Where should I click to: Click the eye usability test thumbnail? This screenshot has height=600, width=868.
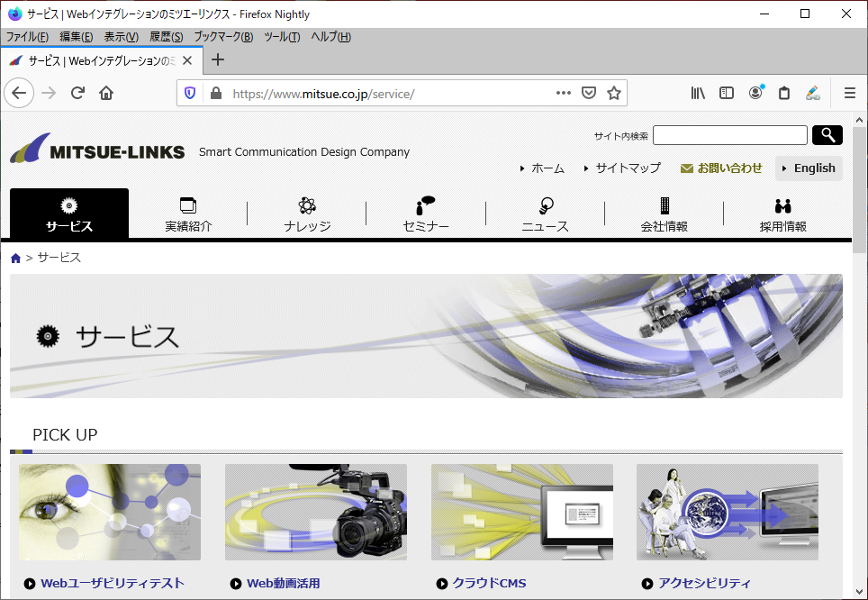110,512
